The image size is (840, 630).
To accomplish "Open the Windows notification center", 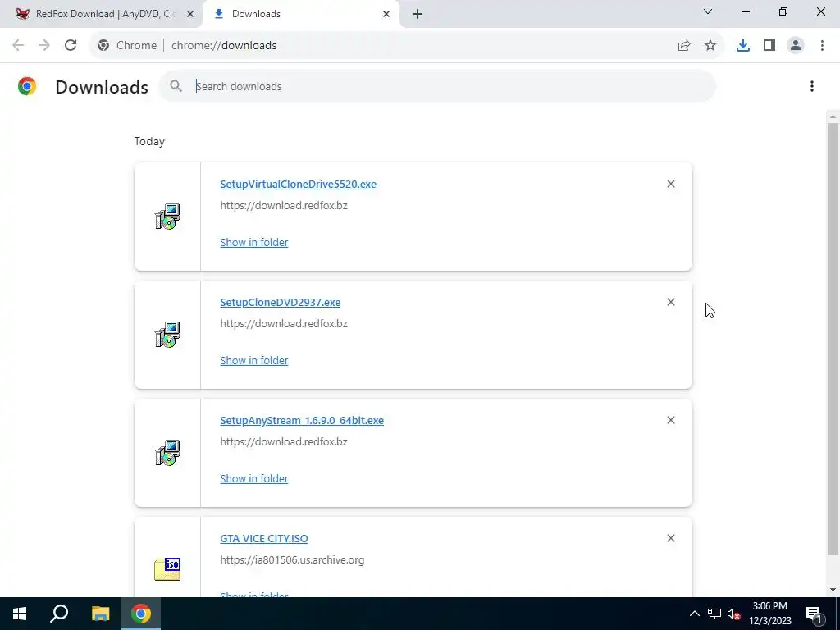I will point(815,614).
